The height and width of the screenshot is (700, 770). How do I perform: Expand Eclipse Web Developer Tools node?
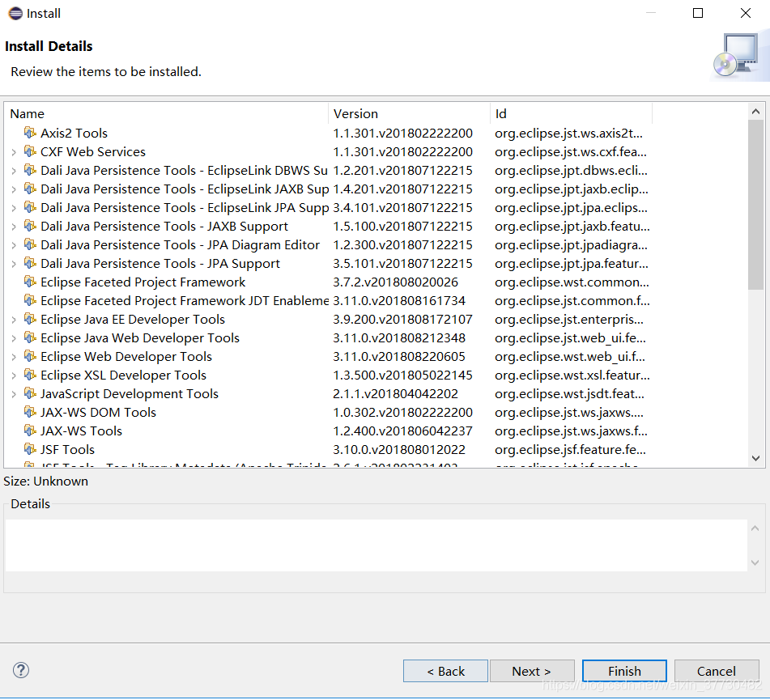coord(14,358)
